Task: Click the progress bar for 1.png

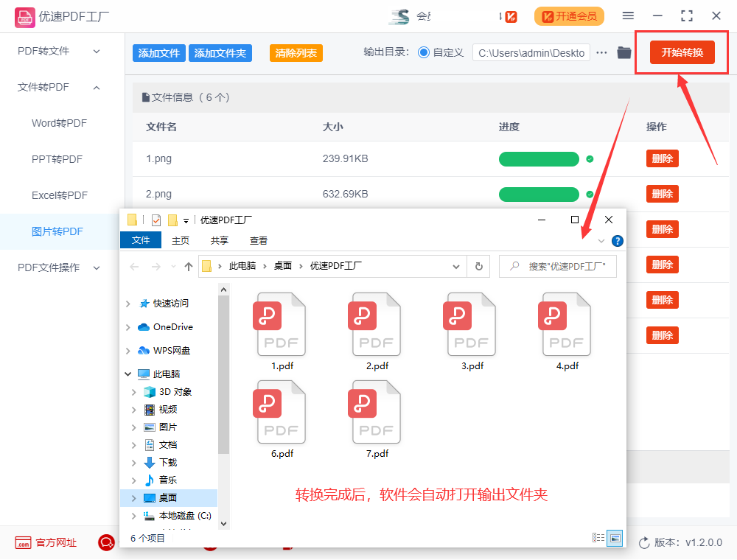Action: coord(539,158)
